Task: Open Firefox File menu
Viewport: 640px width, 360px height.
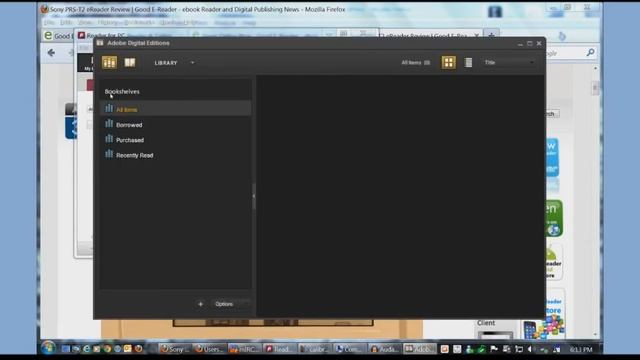Action: (x=49, y=22)
